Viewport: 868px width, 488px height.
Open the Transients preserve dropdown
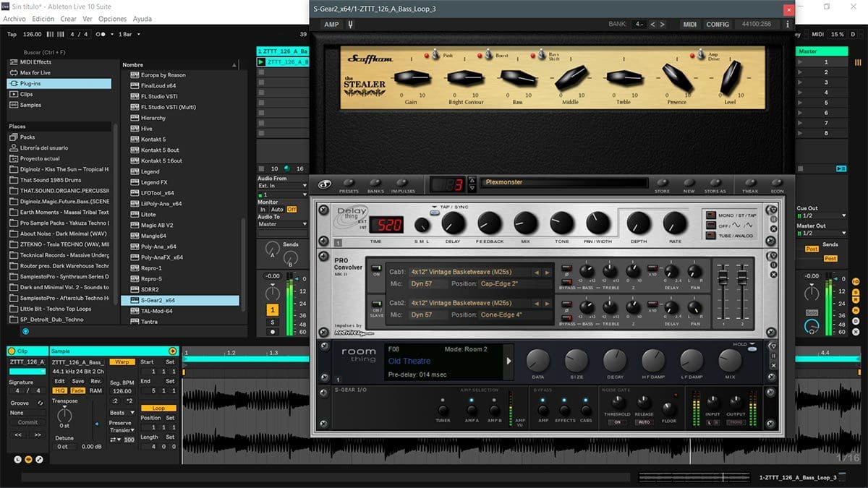coord(121,430)
